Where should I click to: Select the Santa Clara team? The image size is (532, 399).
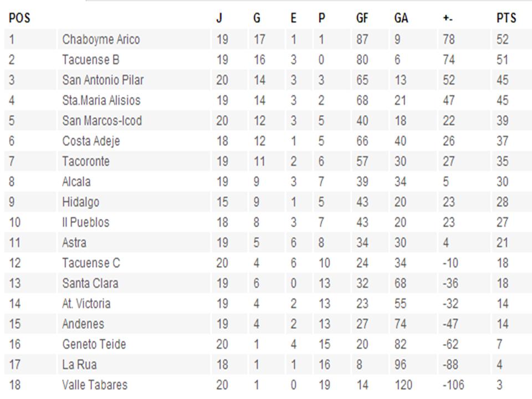90,283
